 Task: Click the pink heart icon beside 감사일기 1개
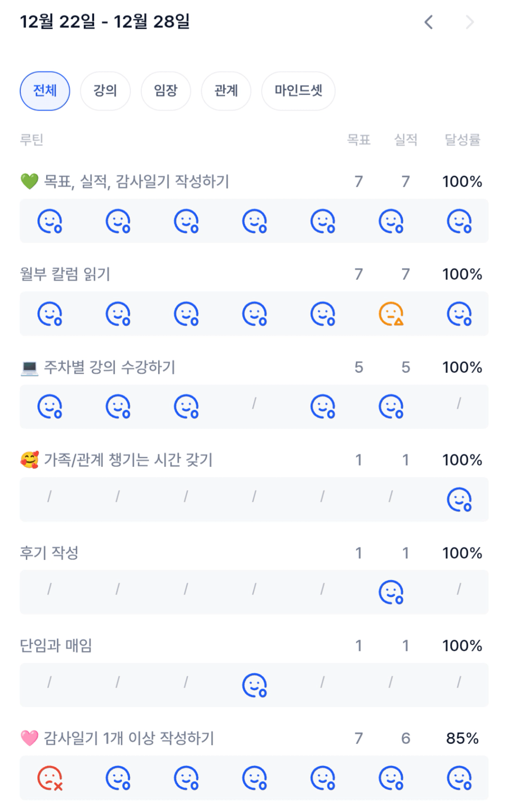[x=29, y=738]
